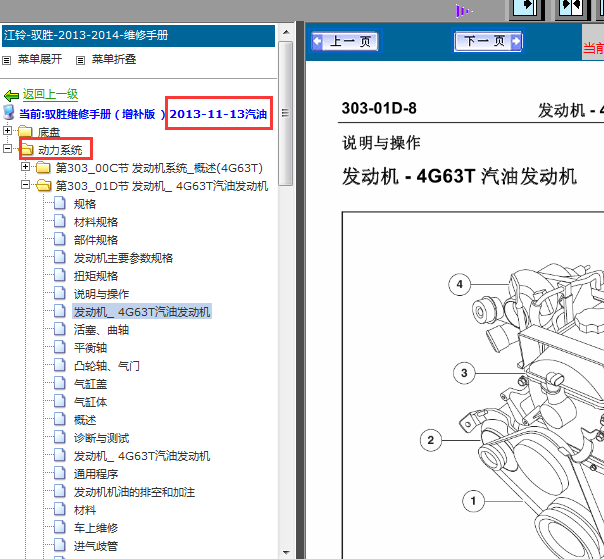Open the 部件规格 page
Image resolution: width=604 pixels, height=559 pixels.
click(x=96, y=240)
